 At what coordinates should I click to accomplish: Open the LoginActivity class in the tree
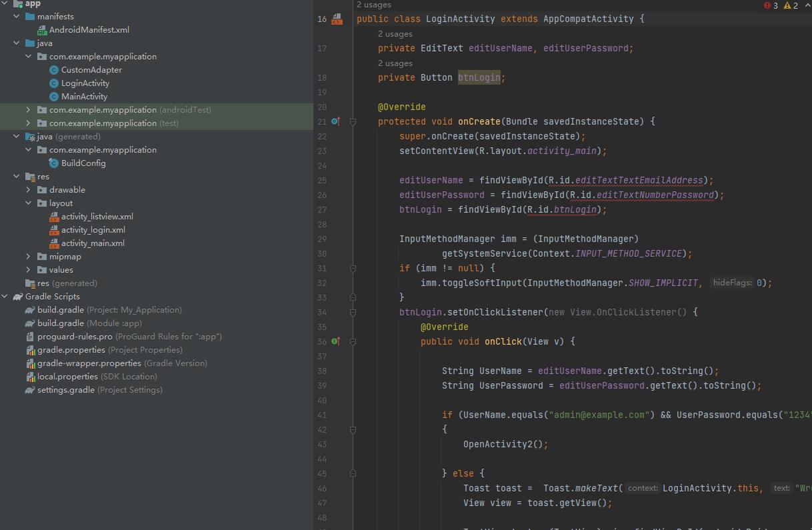(x=85, y=83)
